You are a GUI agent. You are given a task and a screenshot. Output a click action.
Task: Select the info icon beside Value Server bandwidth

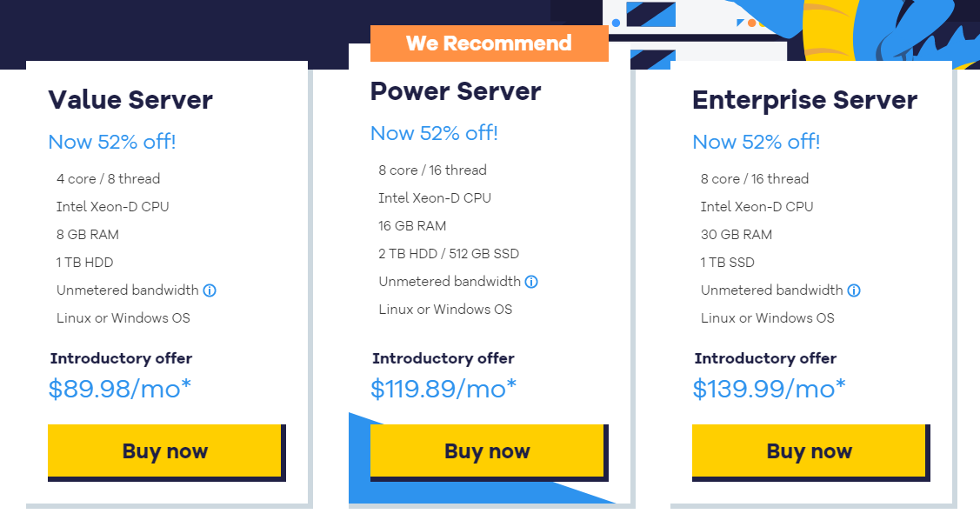[209, 290]
